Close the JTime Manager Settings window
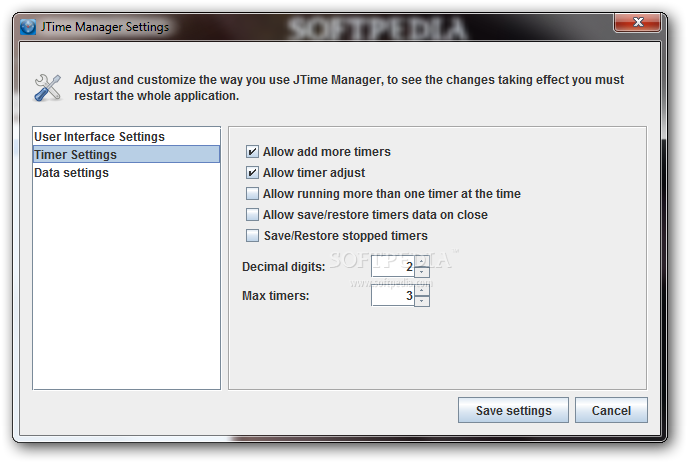Image resolution: width=688 pixels, height=463 pixels. (638, 22)
